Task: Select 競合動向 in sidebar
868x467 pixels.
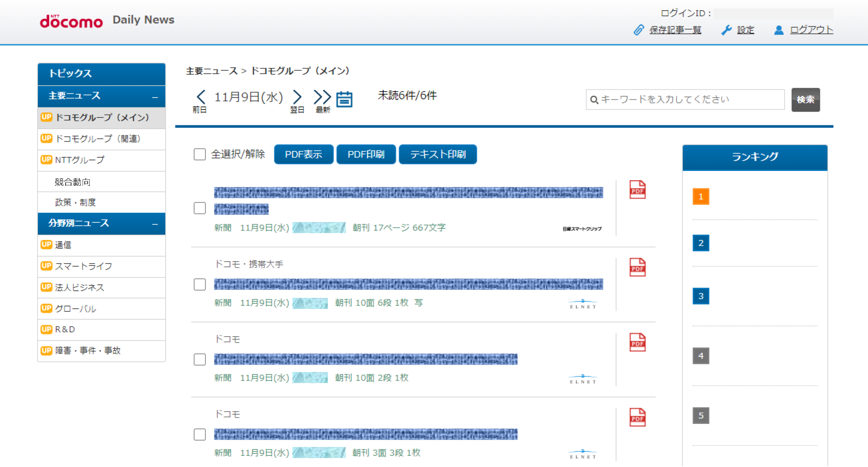Action: [101, 182]
